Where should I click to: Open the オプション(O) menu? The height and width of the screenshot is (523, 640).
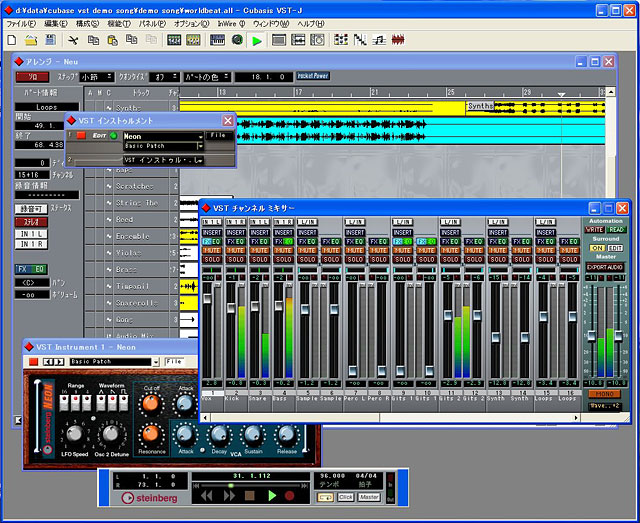(x=191, y=24)
